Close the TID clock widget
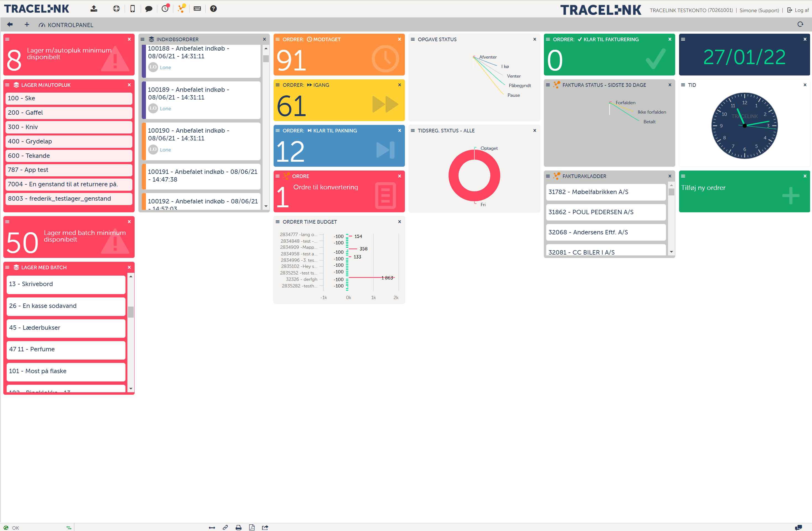 pos(805,85)
